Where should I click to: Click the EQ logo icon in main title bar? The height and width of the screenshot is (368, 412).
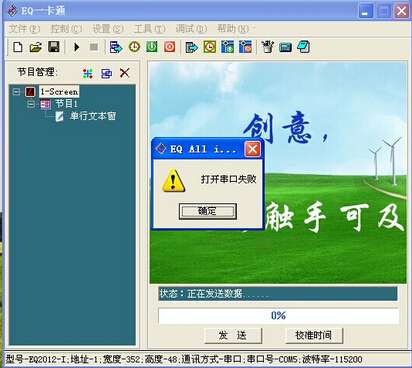(x=12, y=11)
